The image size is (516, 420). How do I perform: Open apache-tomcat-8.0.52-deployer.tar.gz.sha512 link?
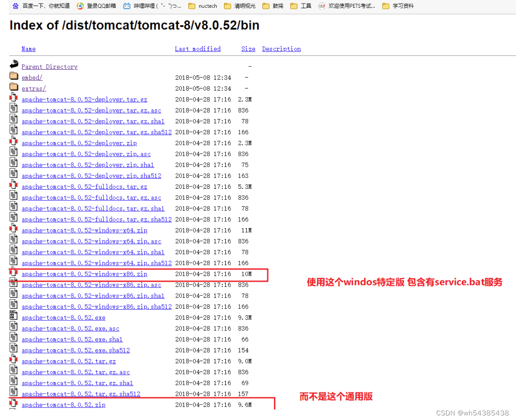click(x=97, y=132)
